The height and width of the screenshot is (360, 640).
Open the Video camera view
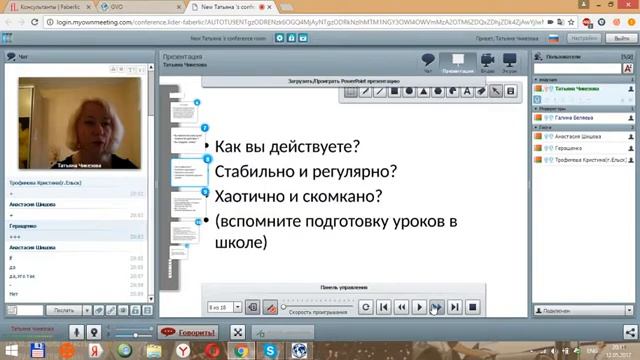coord(487,63)
